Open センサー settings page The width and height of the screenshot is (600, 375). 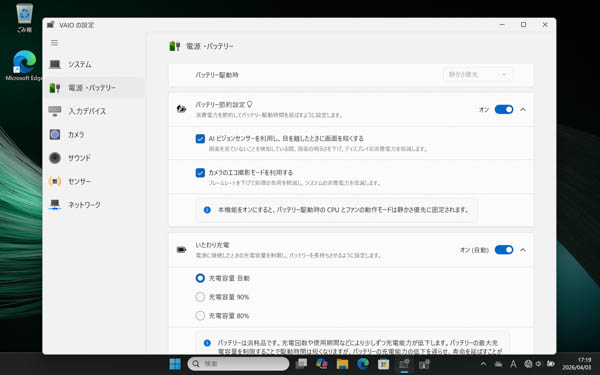(94, 181)
